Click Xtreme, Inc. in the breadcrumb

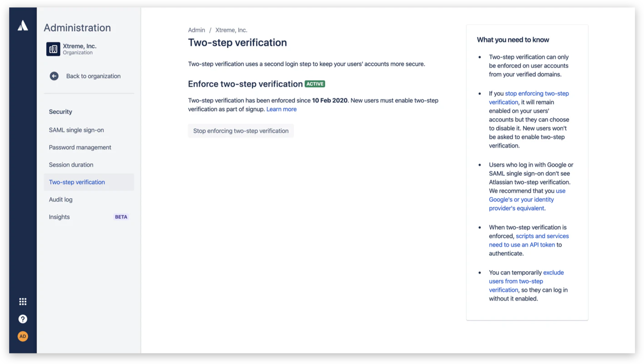click(x=231, y=30)
